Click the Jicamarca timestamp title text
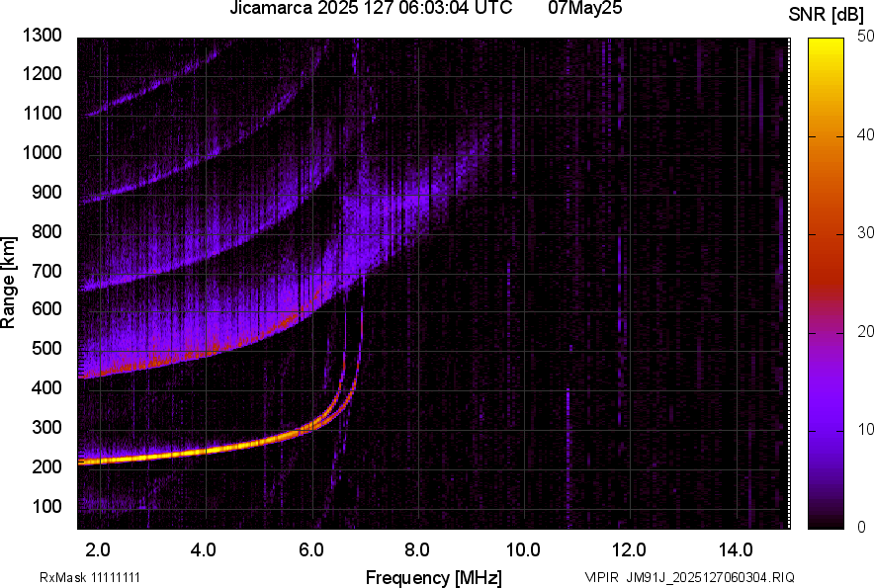 pyautogui.click(x=371, y=9)
